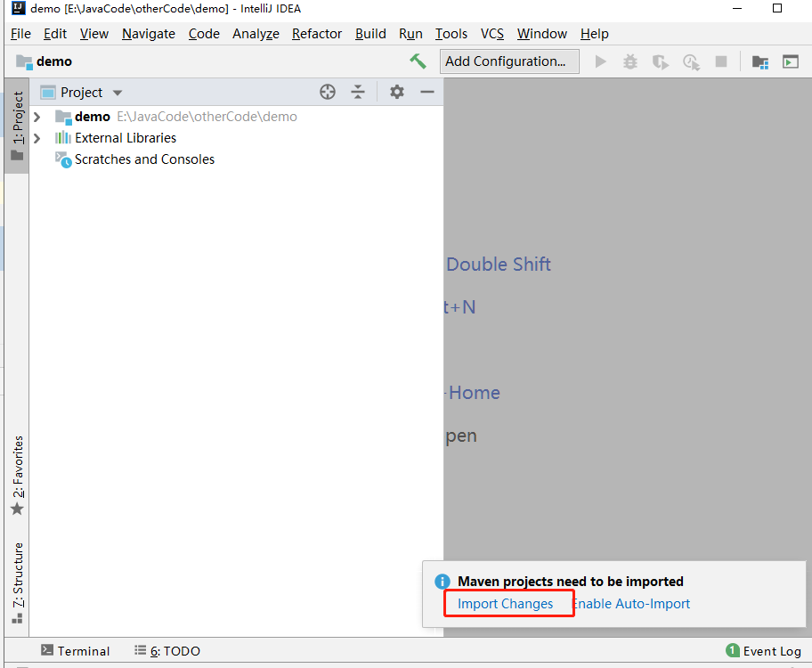
Task: Select the Debug bug icon
Action: pos(630,61)
